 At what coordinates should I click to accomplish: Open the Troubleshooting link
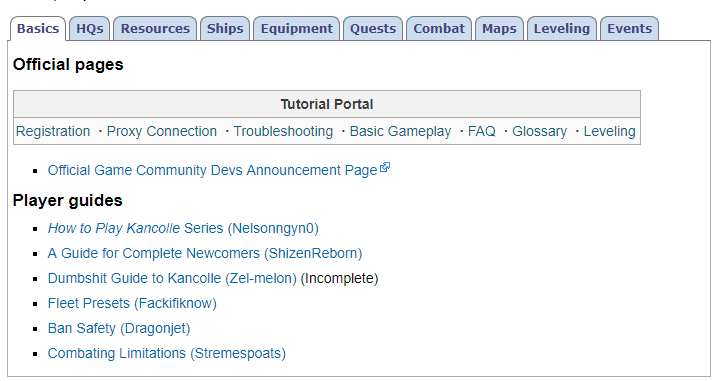pyautogui.click(x=283, y=131)
